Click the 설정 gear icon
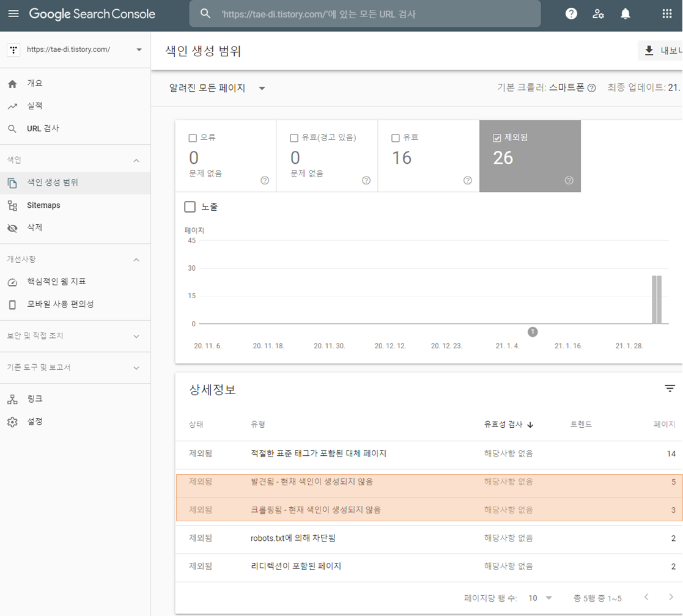Viewport: 683px width, 616px height. (13, 422)
